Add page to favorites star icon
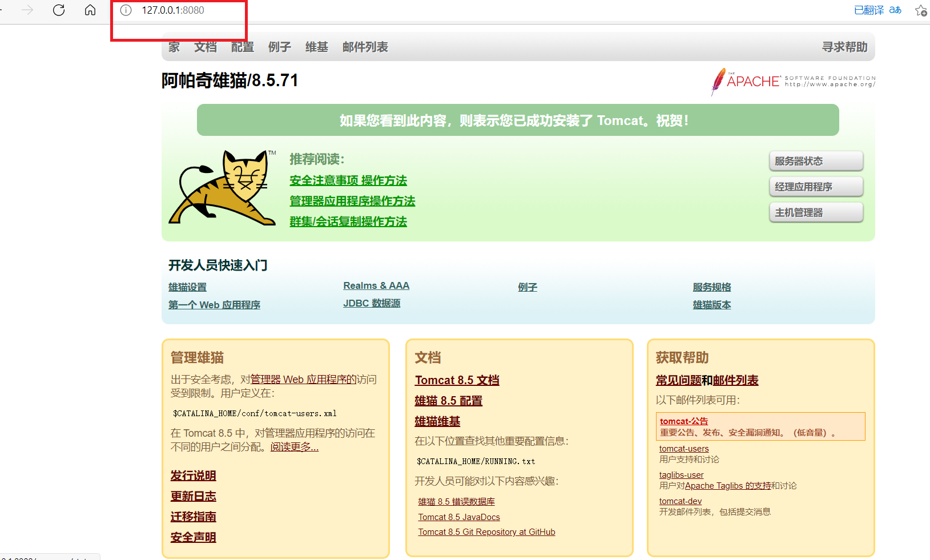This screenshot has width=930, height=560. (x=921, y=10)
